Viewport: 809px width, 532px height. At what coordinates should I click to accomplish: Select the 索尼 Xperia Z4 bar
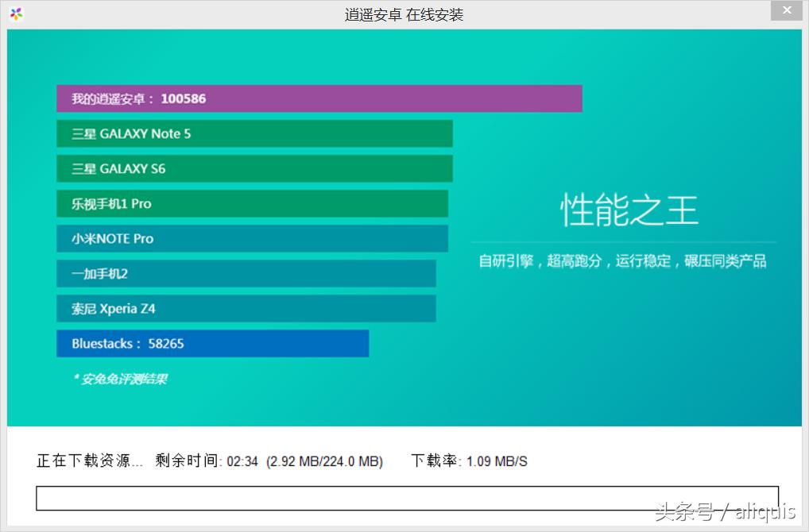pos(245,308)
